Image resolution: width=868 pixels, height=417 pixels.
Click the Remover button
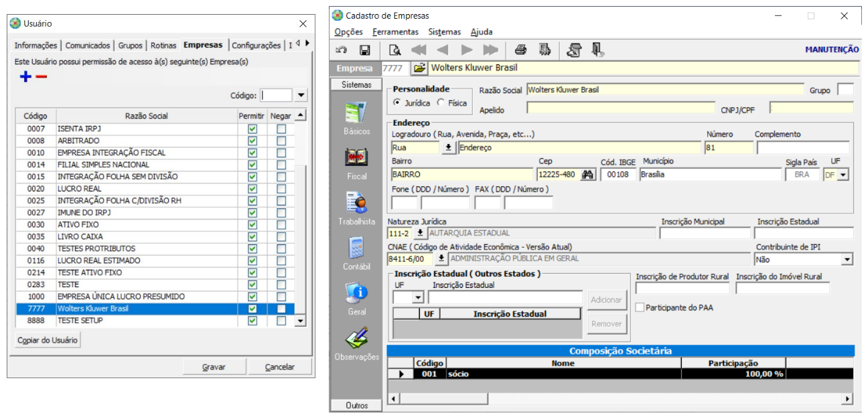click(607, 324)
